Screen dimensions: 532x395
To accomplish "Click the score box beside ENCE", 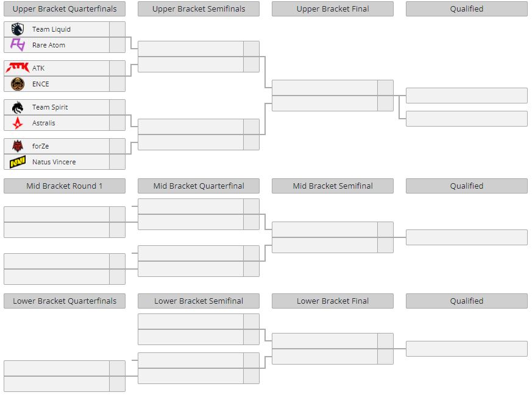I will pos(117,84).
